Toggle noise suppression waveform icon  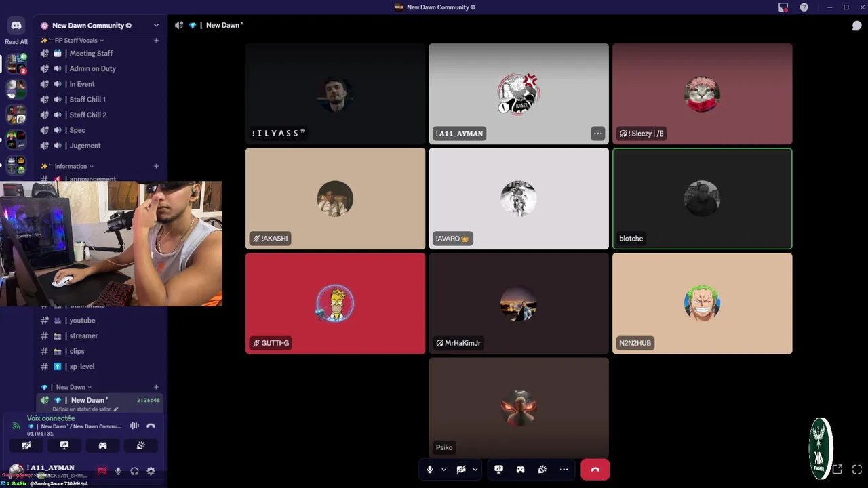tap(134, 426)
